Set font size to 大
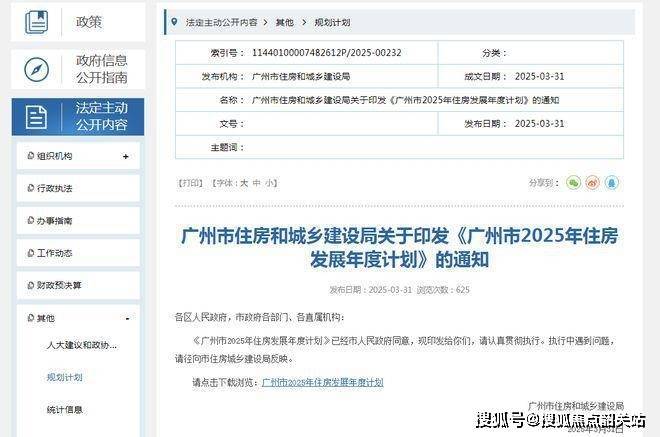Screen dimensions: 660x437 coord(244,183)
